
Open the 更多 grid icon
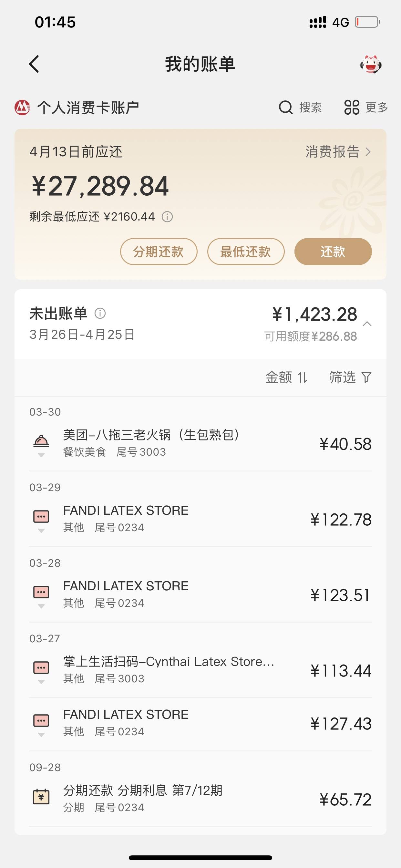tap(352, 108)
